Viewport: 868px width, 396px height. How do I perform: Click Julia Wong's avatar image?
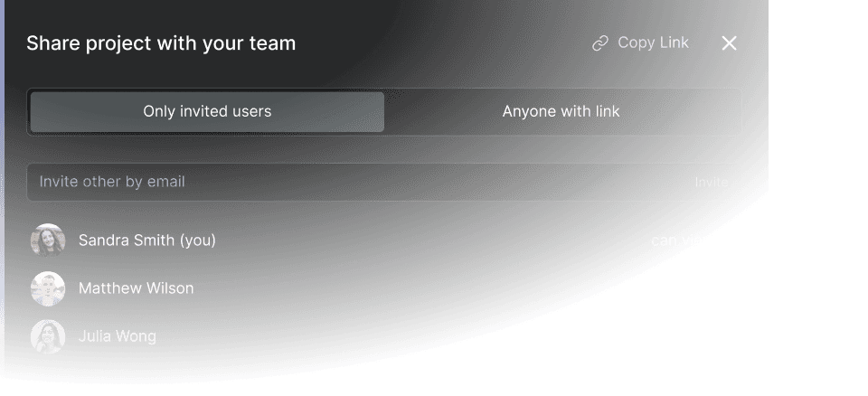coord(48,336)
